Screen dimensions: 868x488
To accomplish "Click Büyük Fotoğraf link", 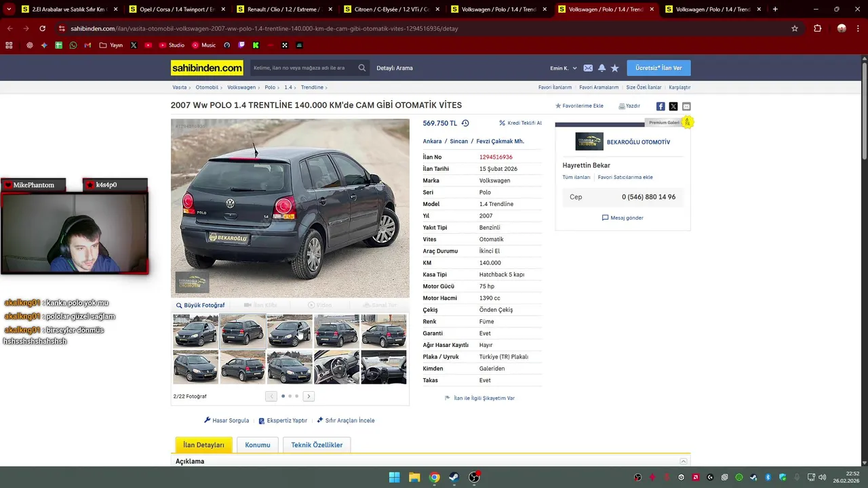I will pos(200,305).
